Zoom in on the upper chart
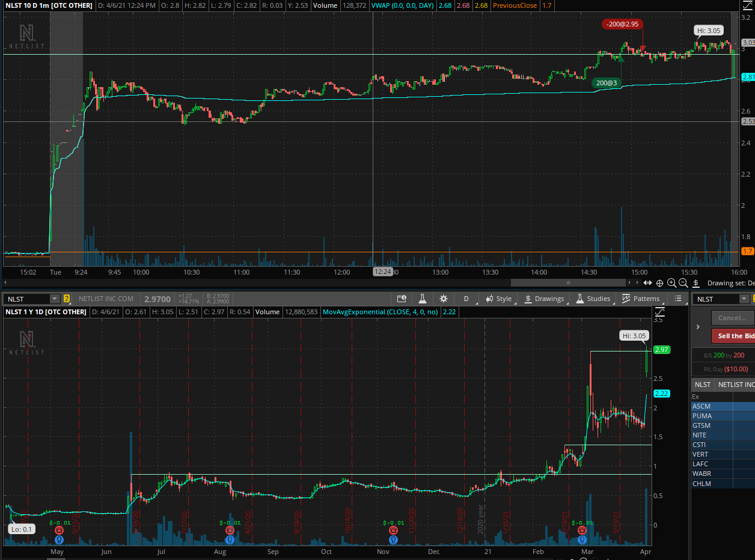This screenshot has height=560, width=755. point(671,283)
